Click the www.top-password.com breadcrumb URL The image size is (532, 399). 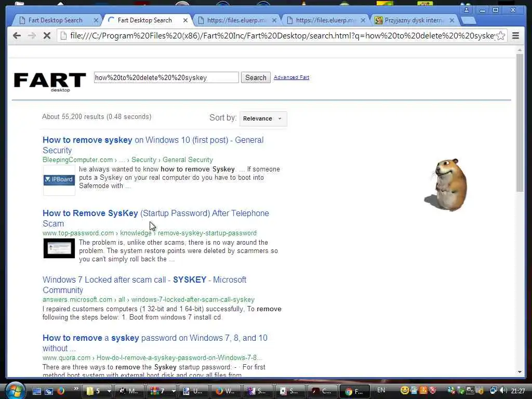(150, 233)
